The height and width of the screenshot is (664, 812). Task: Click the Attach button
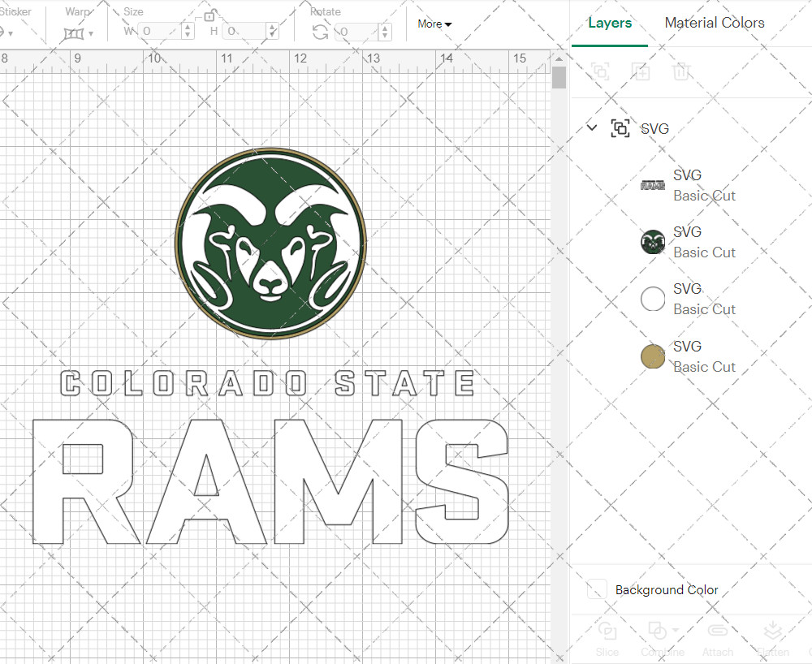point(718,639)
